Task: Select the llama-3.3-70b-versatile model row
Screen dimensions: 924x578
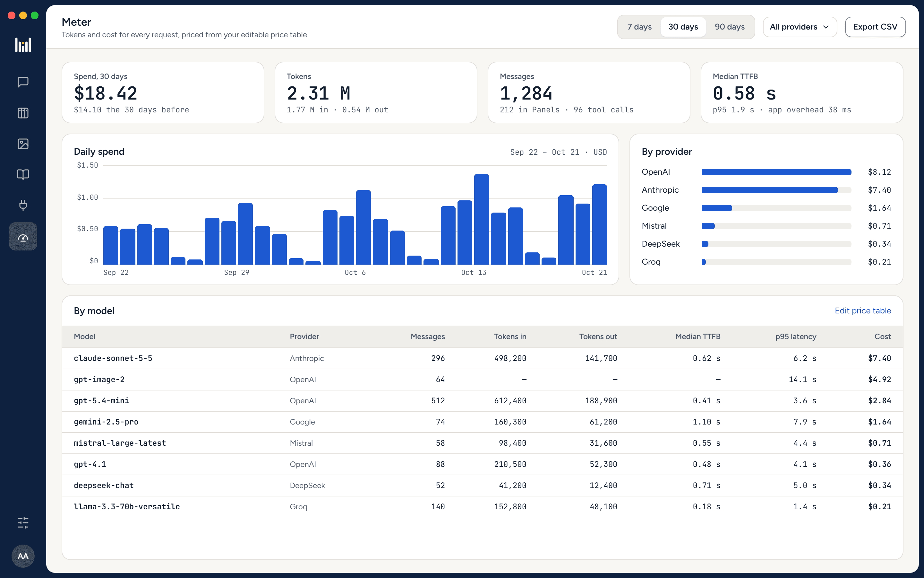Action: tap(482, 507)
